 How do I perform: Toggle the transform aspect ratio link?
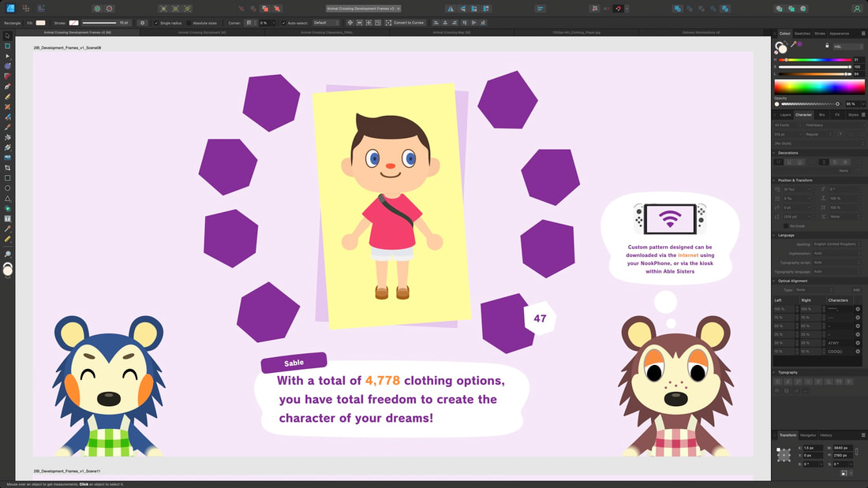857,452
